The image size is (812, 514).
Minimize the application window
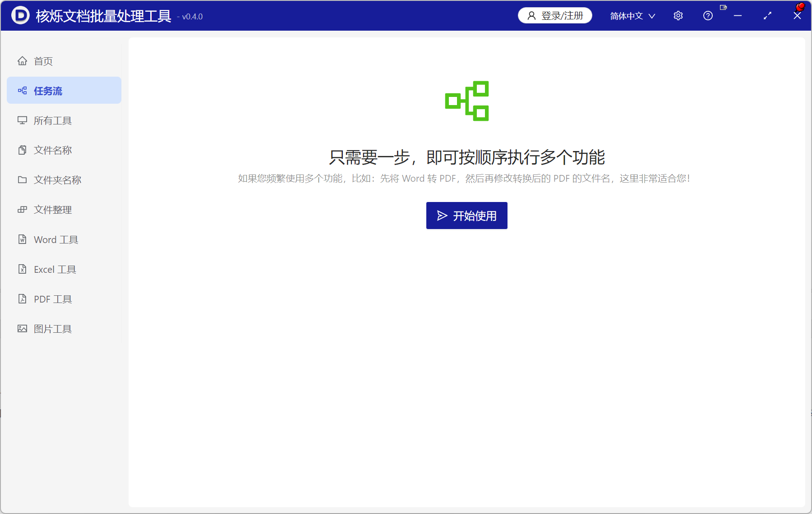738,16
